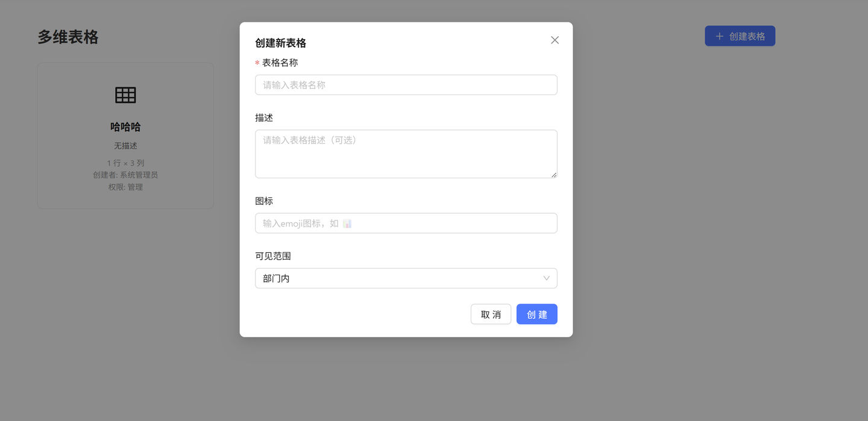
Task: Click the 哈哈哈 card title text
Action: pos(125,126)
